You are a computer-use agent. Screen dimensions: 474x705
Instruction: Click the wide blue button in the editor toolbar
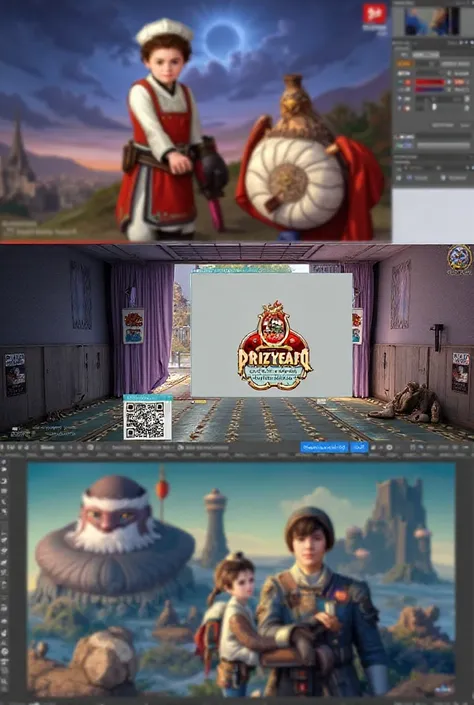pos(324,447)
